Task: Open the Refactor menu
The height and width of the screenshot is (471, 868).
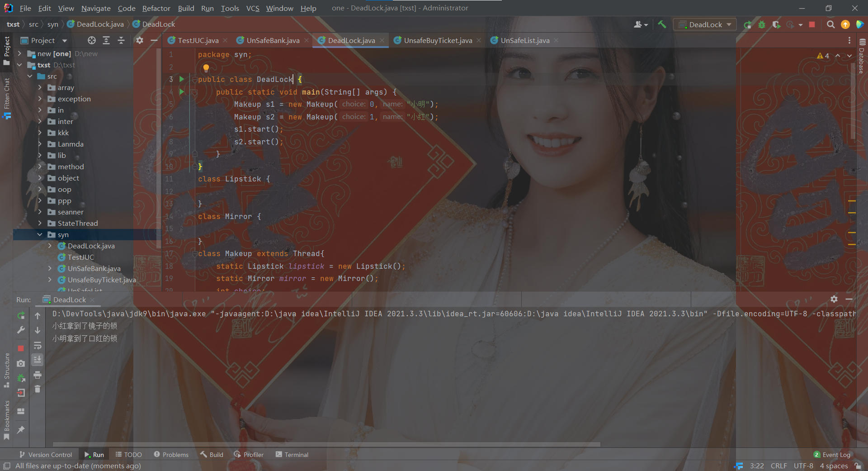Action: pyautogui.click(x=156, y=8)
